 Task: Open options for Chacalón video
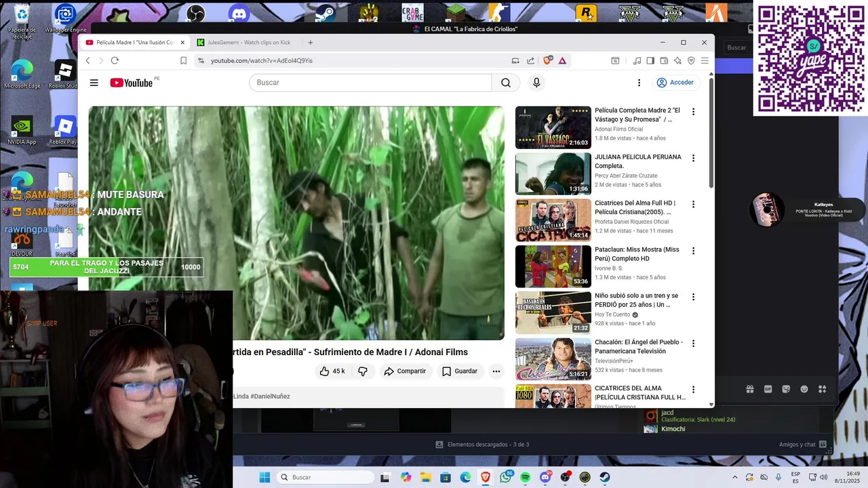[x=693, y=344]
